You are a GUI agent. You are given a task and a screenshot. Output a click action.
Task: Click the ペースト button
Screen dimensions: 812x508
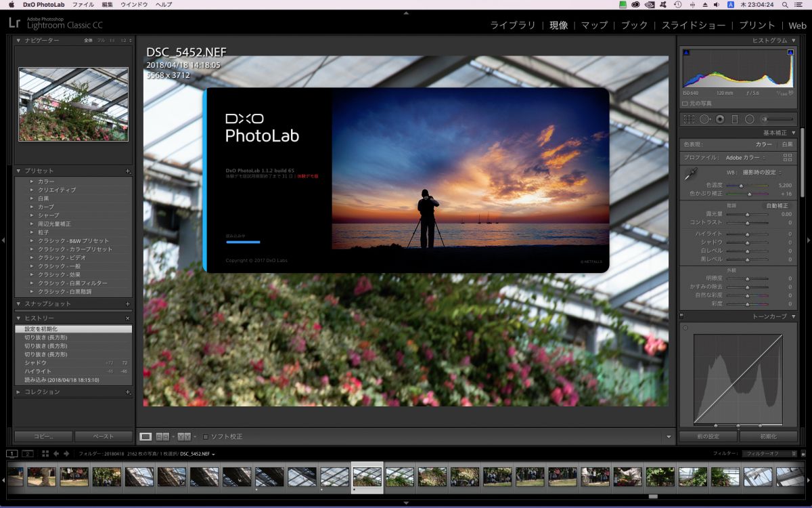point(104,437)
